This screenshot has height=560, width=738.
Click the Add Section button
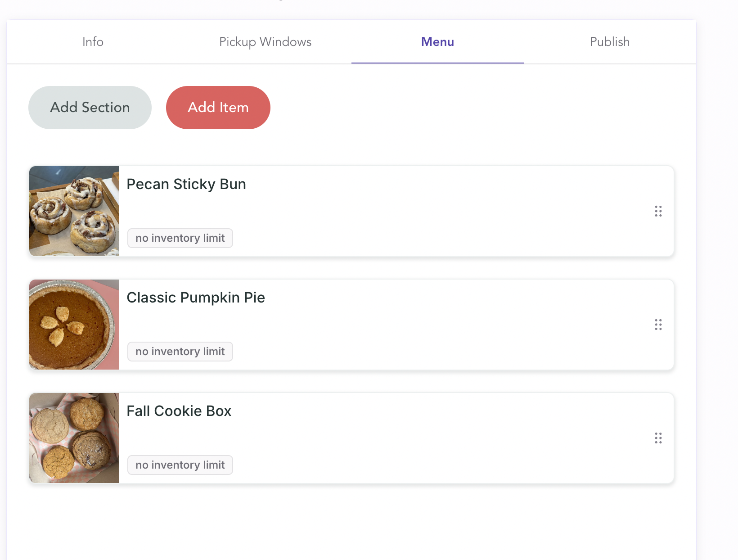click(90, 108)
